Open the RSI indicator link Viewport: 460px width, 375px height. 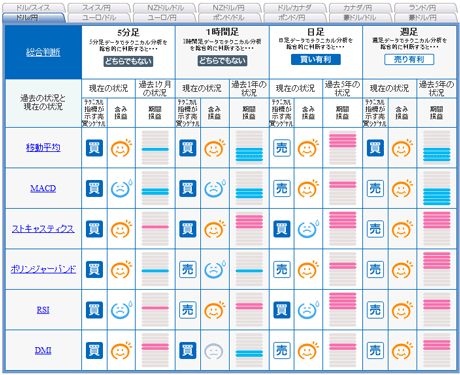tap(43, 310)
